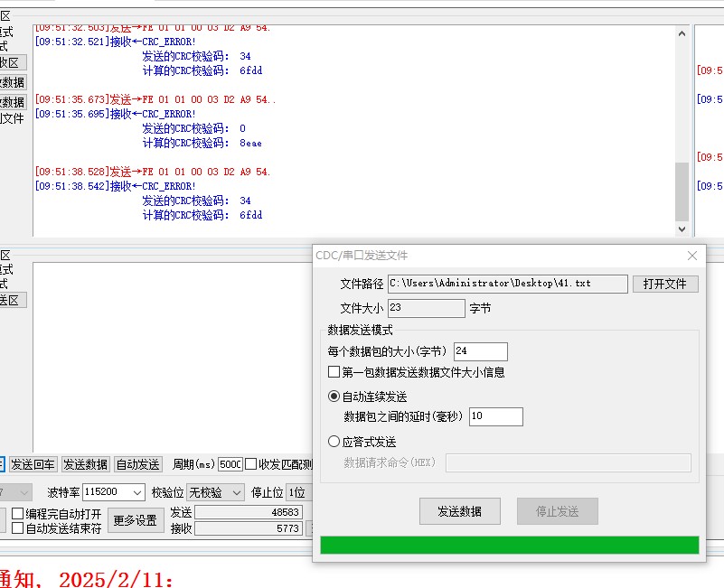
Task: Click the 发送回车 button
Action: coord(33,464)
